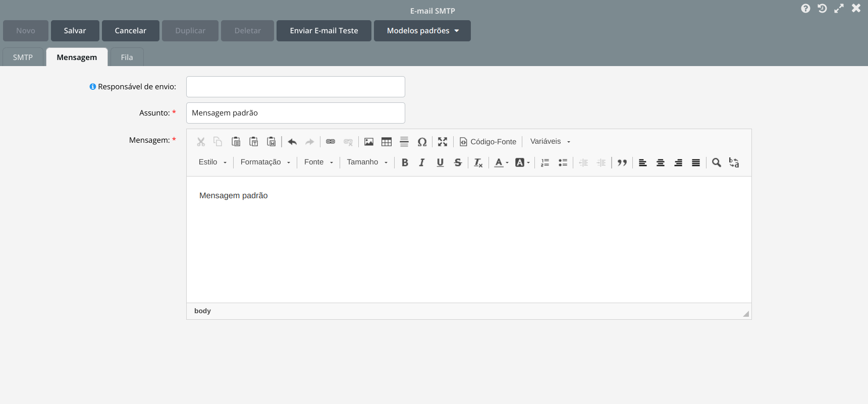The image size is (868, 404).
Task: Click the info icon beside Responsável de envio
Action: tap(93, 87)
